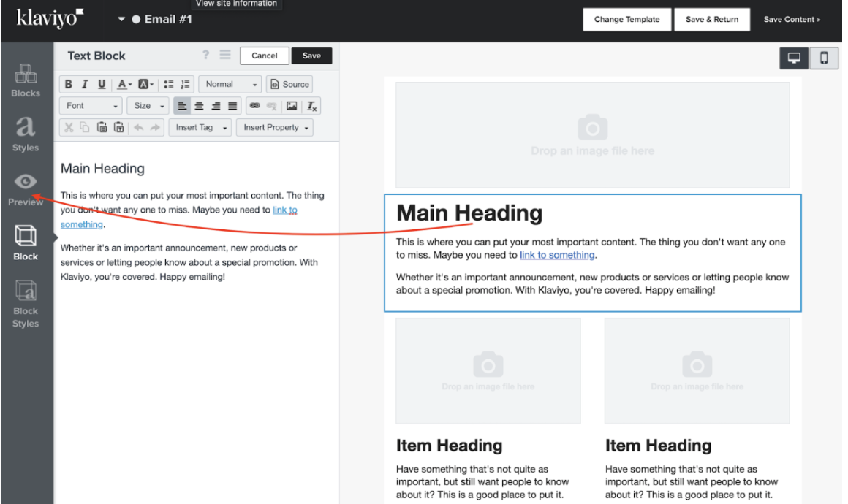
Task: Click the editor paragraph beginning 'Whether it's'
Action: tap(189, 262)
